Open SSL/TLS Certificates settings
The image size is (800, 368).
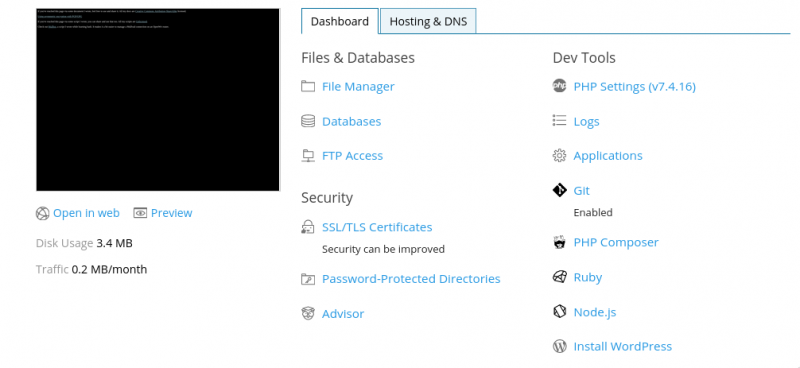pyautogui.click(x=377, y=227)
